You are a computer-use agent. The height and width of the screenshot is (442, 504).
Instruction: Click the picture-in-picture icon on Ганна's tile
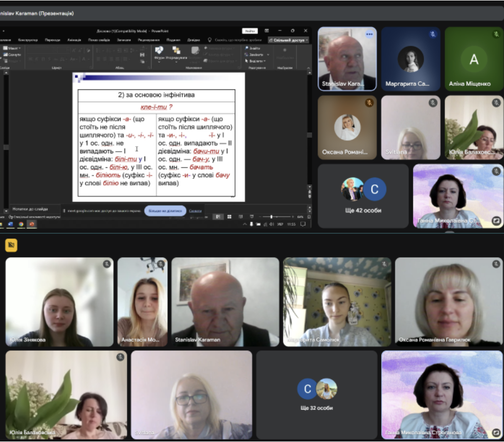pos(496,221)
